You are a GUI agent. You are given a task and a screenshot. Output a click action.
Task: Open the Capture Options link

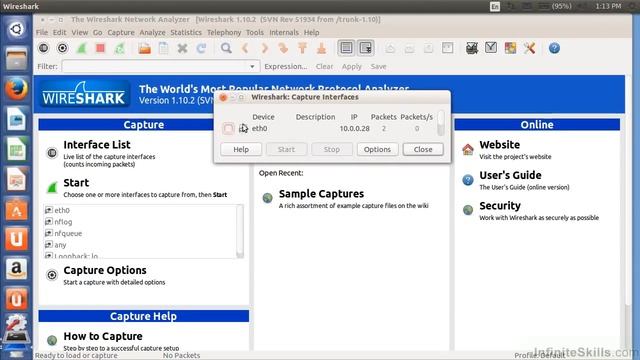[x=105, y=270]
